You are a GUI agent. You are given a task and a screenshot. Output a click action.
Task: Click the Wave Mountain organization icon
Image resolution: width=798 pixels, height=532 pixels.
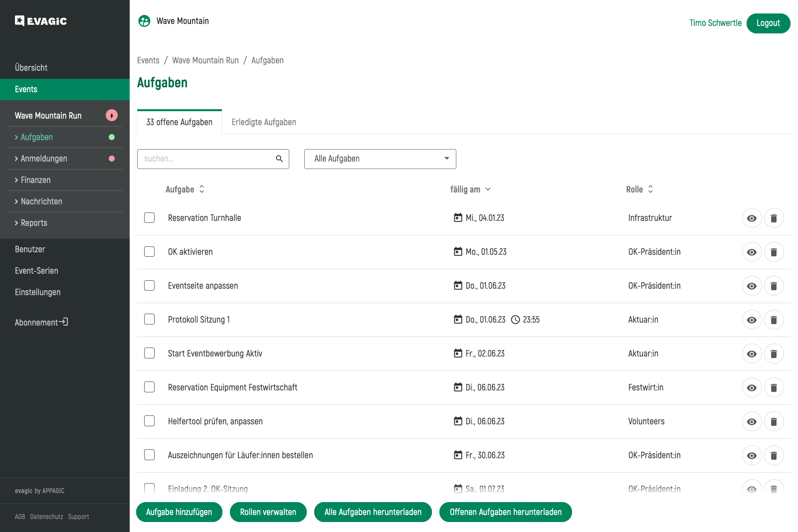(144, 21)
